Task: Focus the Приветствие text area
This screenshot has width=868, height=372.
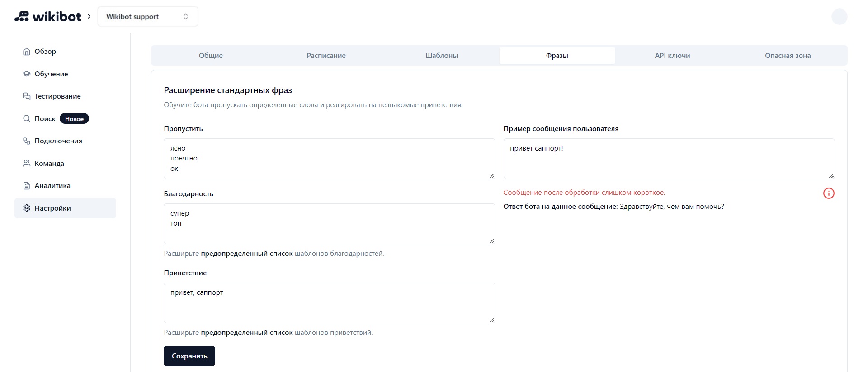Action: [x=330, y=303]
